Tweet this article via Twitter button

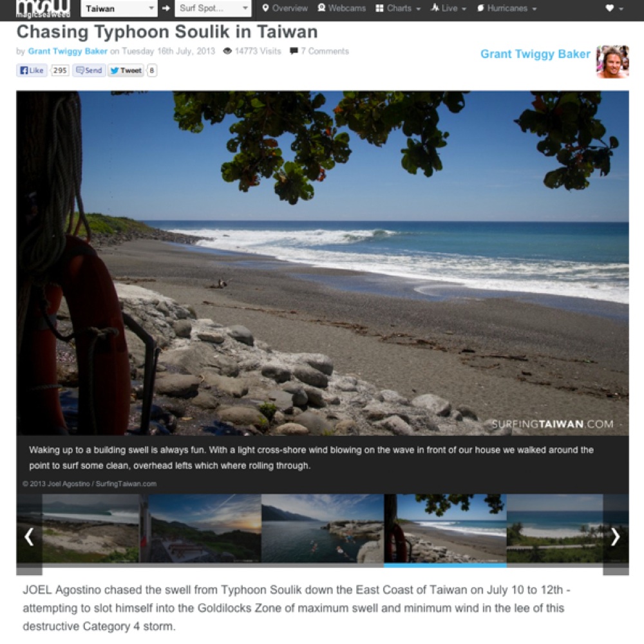click(x=126, y=70)
